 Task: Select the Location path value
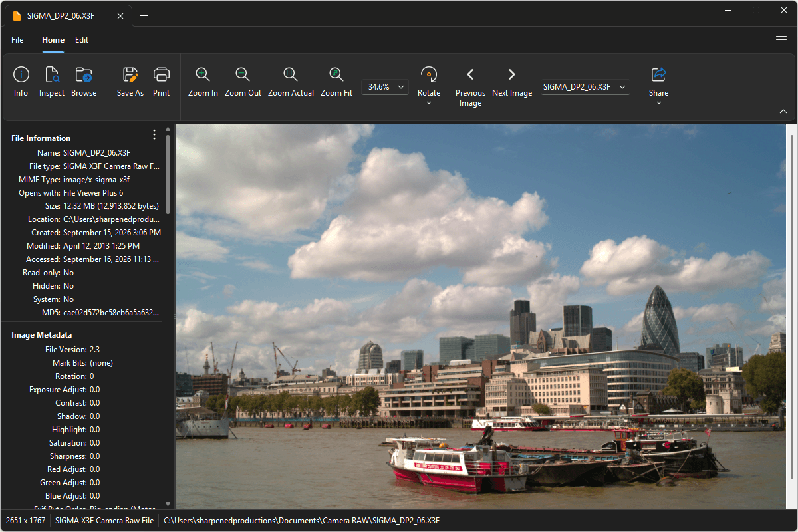pyautogui.click(x=112, y=219)
